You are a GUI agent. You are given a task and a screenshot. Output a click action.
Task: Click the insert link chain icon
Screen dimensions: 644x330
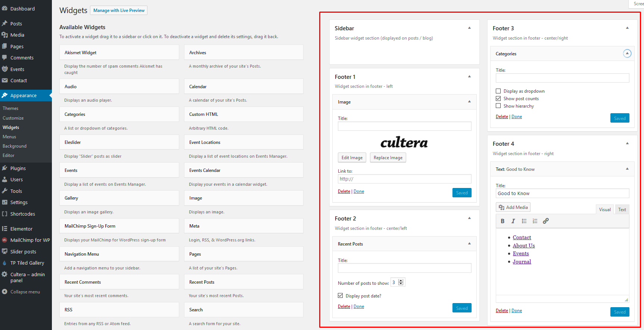(546, 221)
